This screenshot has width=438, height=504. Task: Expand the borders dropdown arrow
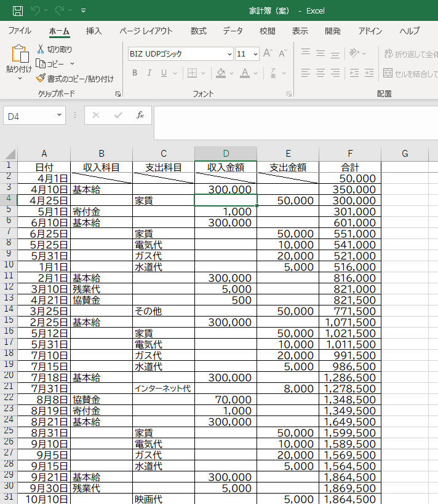click(x=204, y=73)
